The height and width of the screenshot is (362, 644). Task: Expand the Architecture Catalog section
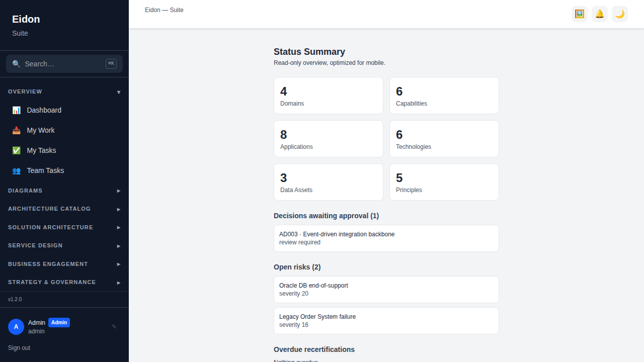coord(64,209)
